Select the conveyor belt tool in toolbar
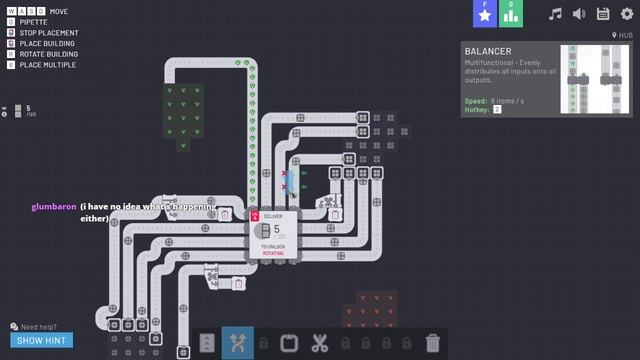 click(x=207, y=343)
